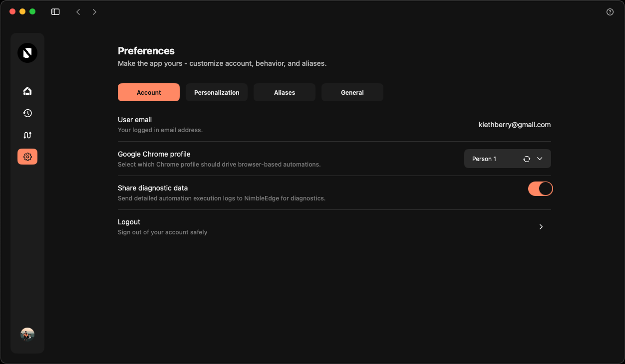Open the Home page from the sidebar
The height and width of the screenshot is (364, 625).
click(x=27, y=91)
